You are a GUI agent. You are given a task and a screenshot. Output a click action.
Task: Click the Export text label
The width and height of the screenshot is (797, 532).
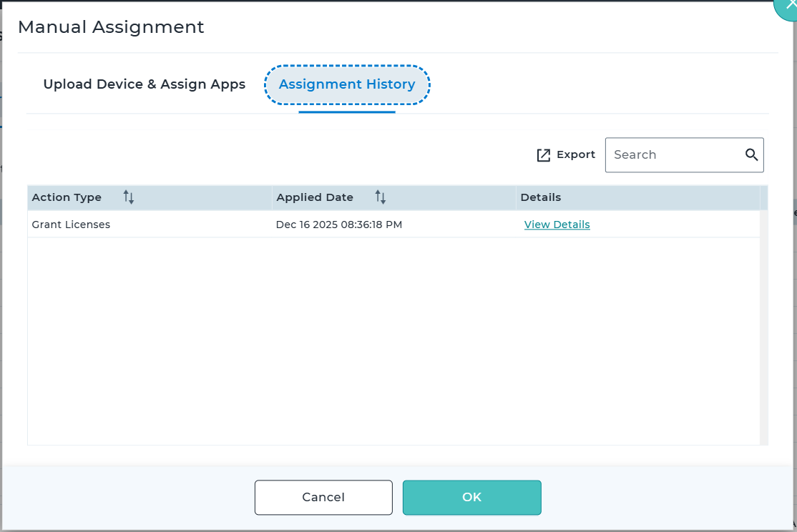click(x=576, y=154)
